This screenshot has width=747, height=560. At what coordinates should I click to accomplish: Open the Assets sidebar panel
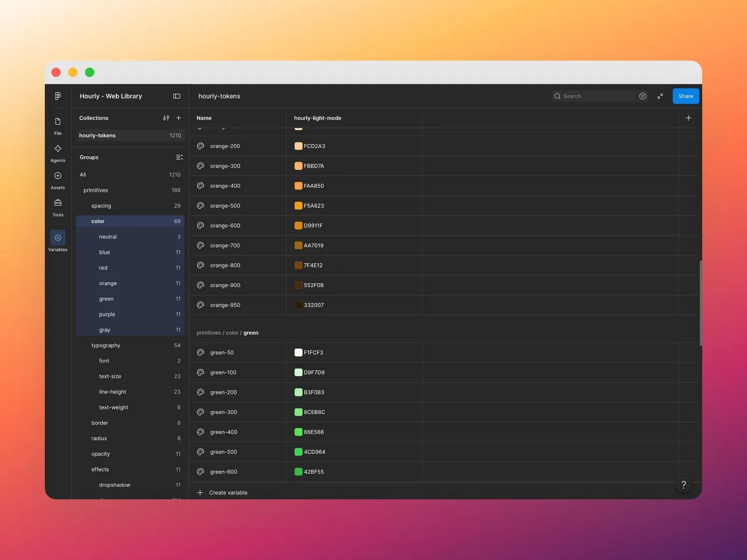(x=58, y=180)
